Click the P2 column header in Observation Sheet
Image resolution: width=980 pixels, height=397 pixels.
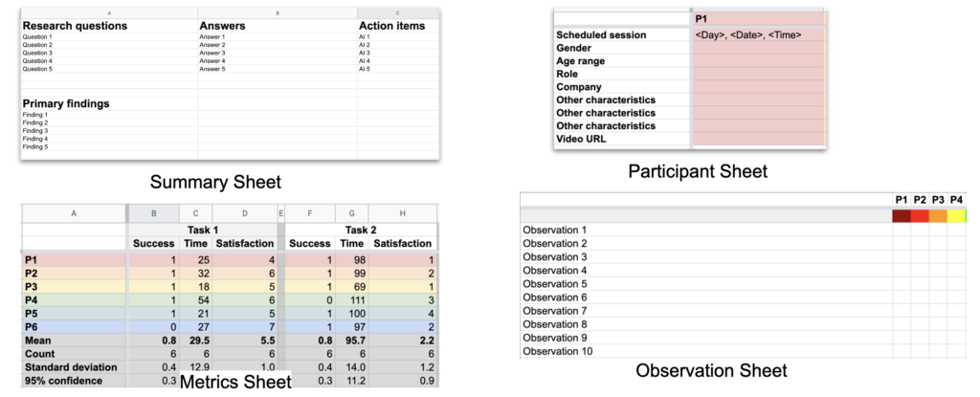920,199
